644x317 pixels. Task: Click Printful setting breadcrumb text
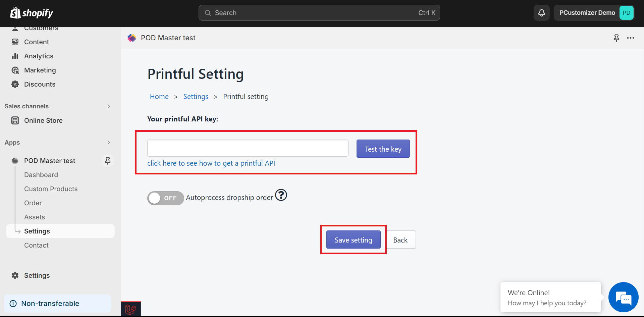point(246,97)
